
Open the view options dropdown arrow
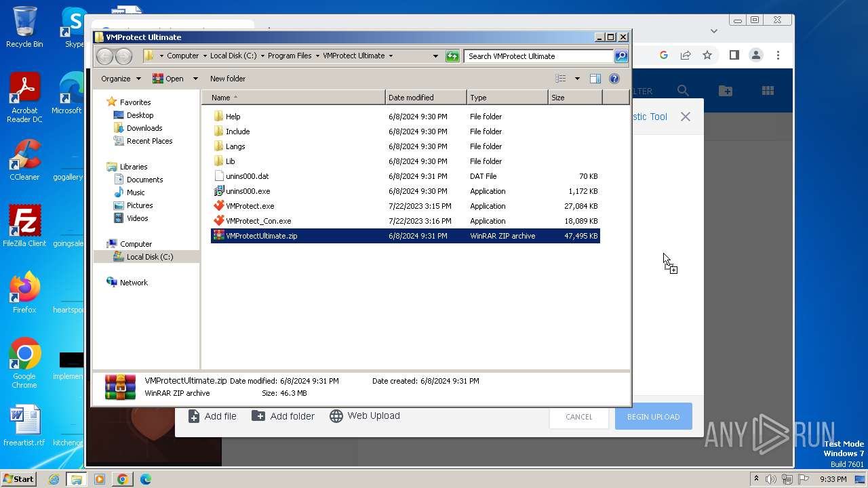tap(577, 79)
